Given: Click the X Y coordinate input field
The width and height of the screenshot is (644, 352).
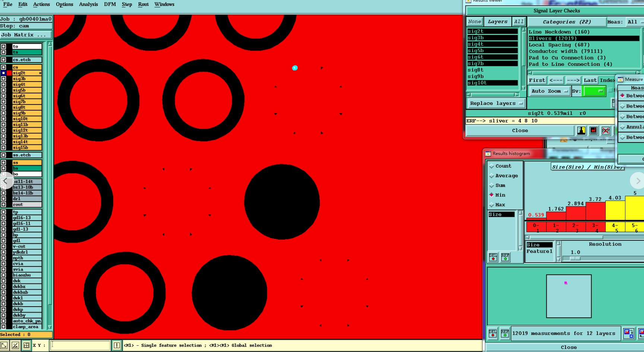Looking at the screenshot, I should [x=80, y=345].
